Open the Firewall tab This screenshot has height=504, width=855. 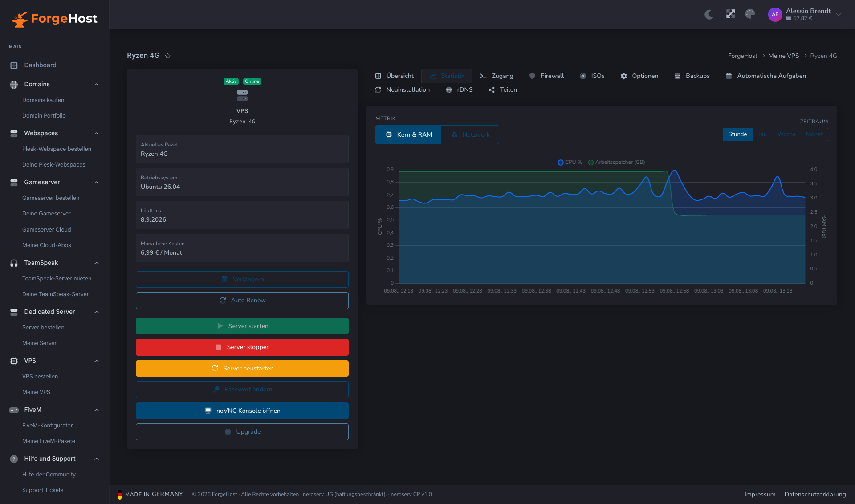click(x=546, y=76)
